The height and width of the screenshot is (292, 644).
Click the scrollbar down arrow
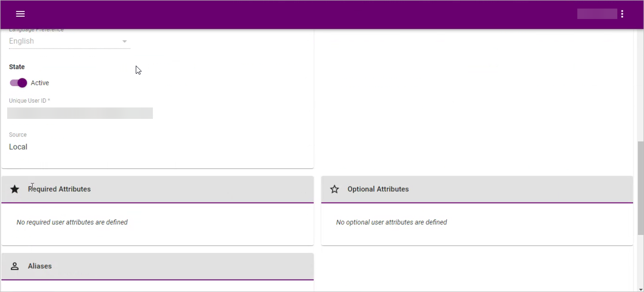640,288
